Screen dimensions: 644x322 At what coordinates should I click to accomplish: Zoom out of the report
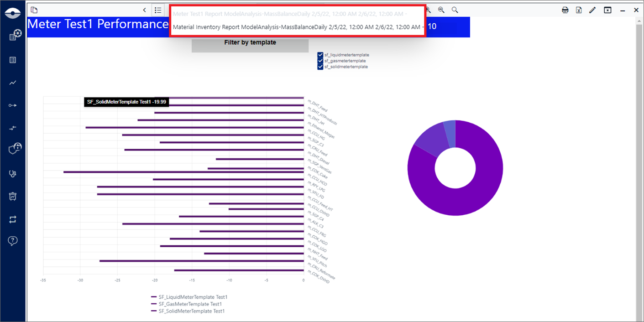tap(441, 10)
